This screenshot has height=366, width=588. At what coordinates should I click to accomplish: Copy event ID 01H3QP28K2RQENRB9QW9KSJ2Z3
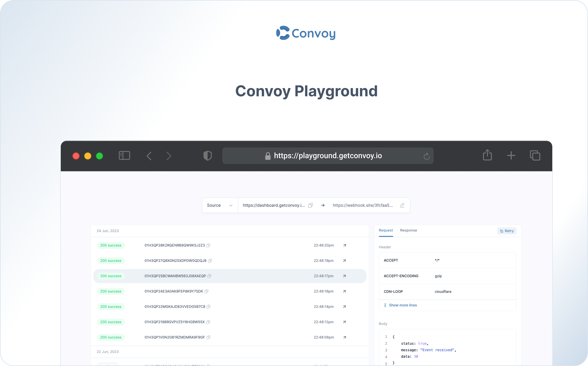point(208,245)
